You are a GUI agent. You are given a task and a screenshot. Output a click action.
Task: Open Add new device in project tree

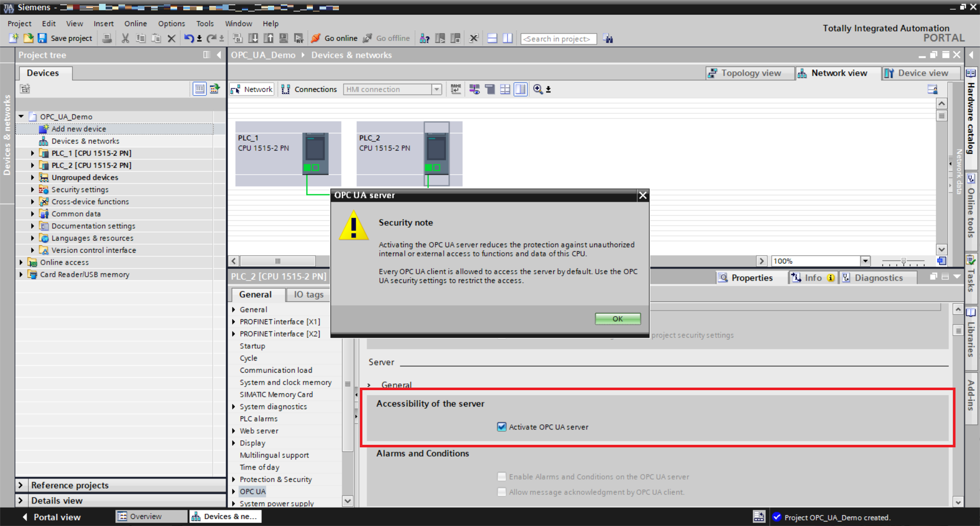[x=79, y=129]
